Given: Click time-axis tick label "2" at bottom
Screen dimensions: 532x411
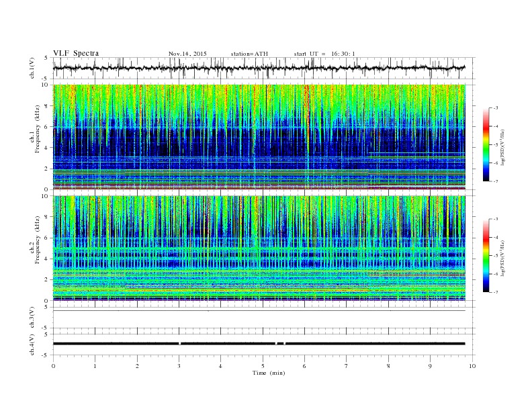Looking at the screenshot, I should tap(137, 366).
